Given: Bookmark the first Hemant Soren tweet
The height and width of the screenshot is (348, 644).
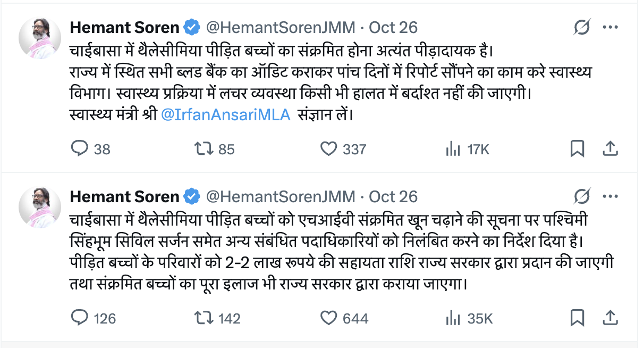Looking at the screenshot, I should coord(577,149).
